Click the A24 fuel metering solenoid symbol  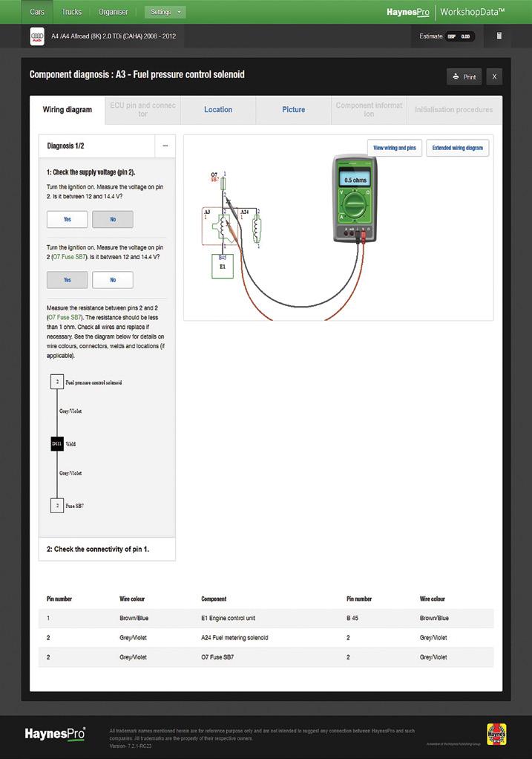pyautogui.click(x=257, y=229)
